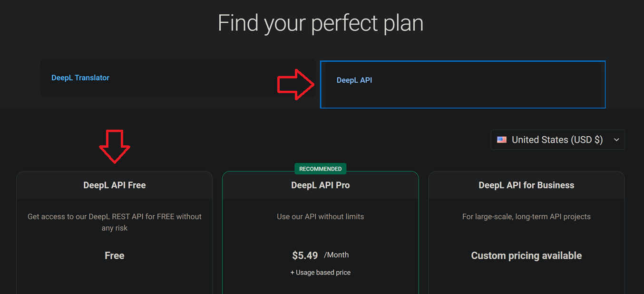Image resolution: width=644 pixels, height=294 pixels.
Task: Select the DeepL API Free plan title
Action: click(x=115, y=185)
